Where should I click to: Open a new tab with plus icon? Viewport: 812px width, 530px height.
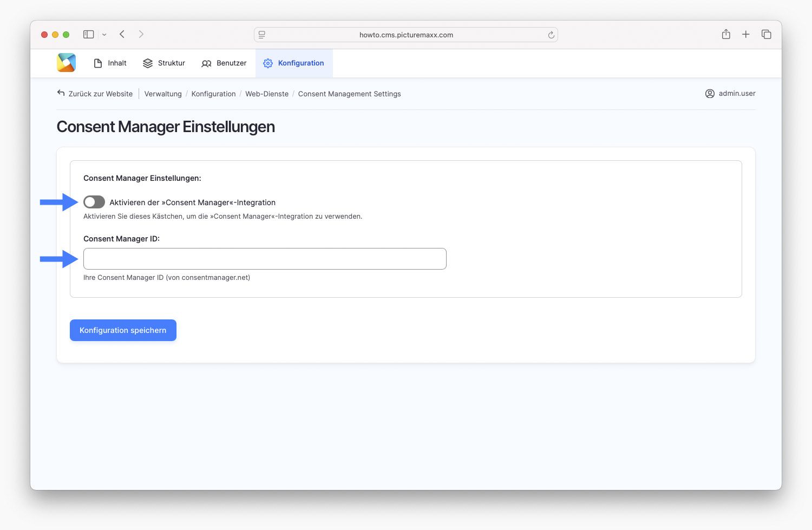pyautogui.click(x=745, y=34)
